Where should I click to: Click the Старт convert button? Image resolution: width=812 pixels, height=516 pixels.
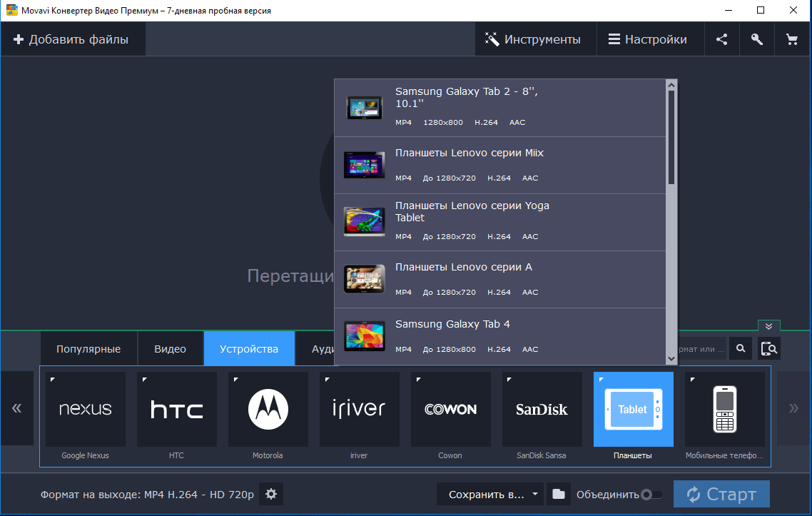tap(721, 495)
